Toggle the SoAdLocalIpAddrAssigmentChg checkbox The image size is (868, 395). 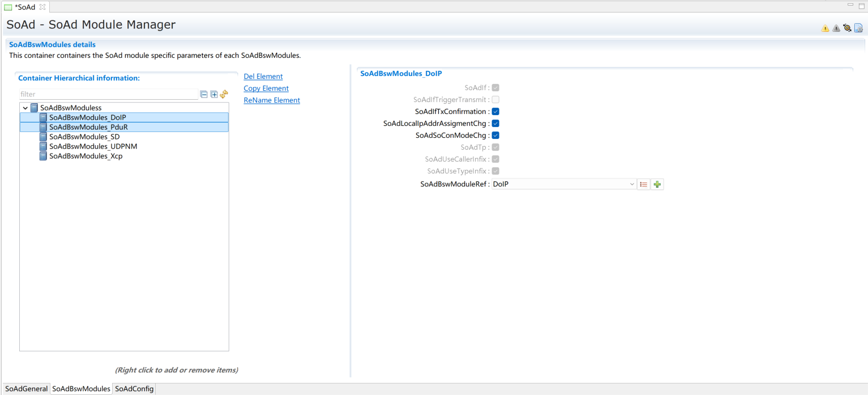pyautogui.click(x=495, y=124)
